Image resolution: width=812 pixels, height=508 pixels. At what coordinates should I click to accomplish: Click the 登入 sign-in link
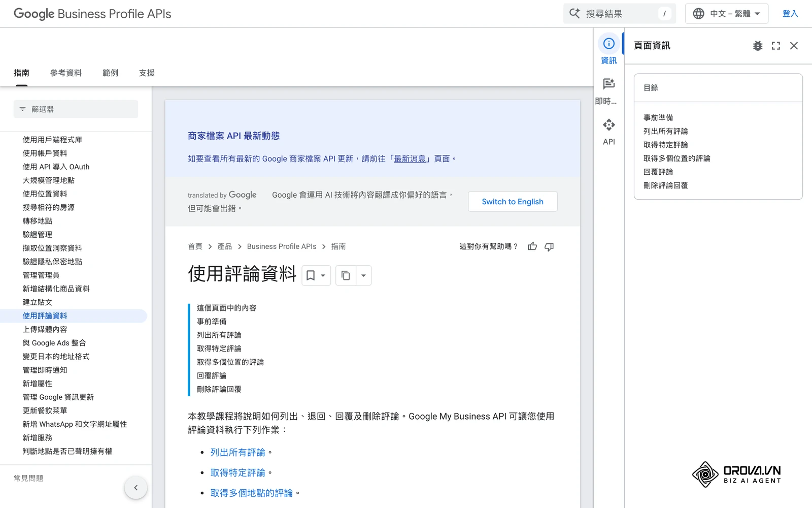pyautogui.click(x=790, y=14)
